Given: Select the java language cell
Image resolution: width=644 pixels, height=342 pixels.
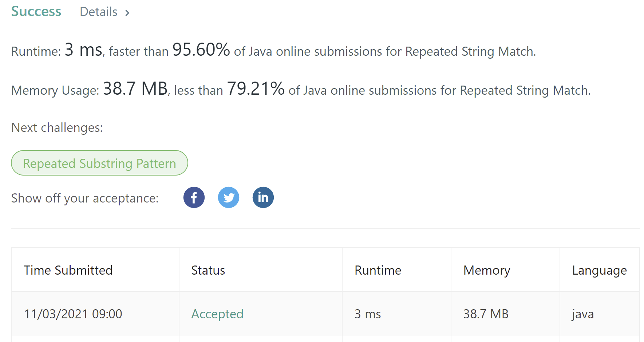Looking at the screenshot, I should [x=582, y=314].
